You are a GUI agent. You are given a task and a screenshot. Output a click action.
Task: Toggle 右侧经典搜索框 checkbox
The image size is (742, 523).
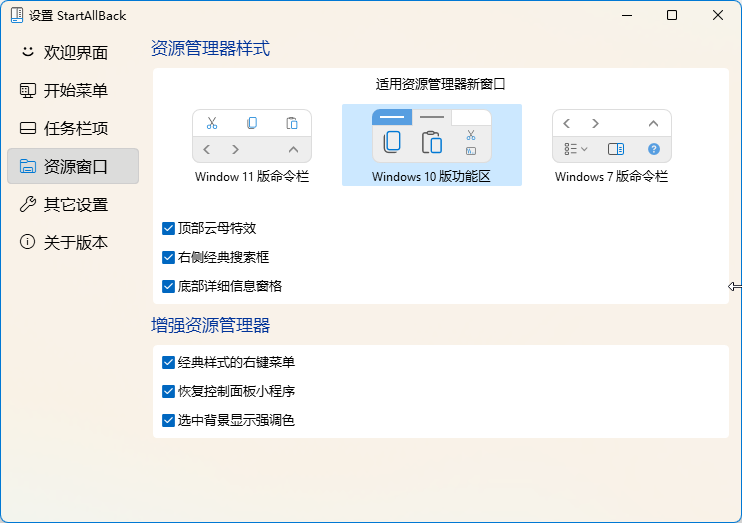[168, 257]
